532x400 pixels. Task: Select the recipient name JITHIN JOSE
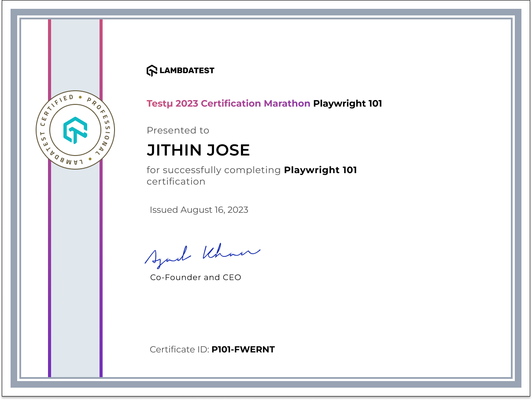point(199,150)
